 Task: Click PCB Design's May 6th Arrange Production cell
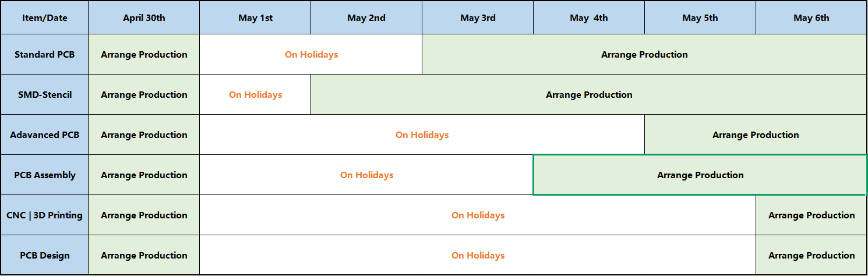[811, 255]
